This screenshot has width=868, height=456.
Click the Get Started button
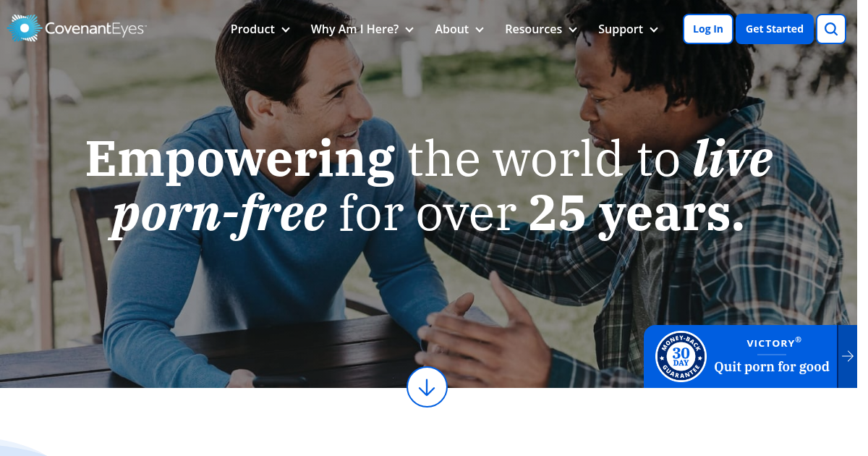click(775, 29)
